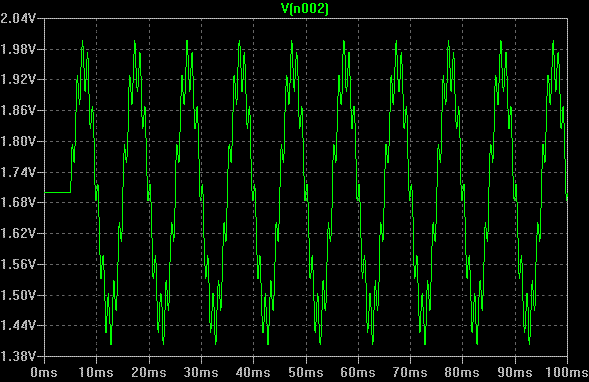Screen dimensions: 589x382
Task: Click the 40ms time axis label
Action: (253, 373)
